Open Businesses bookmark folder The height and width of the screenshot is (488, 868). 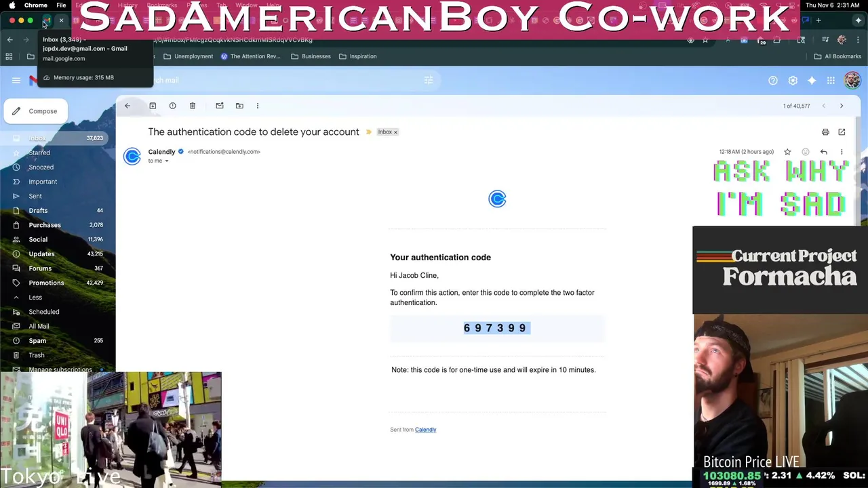point(311,56)
